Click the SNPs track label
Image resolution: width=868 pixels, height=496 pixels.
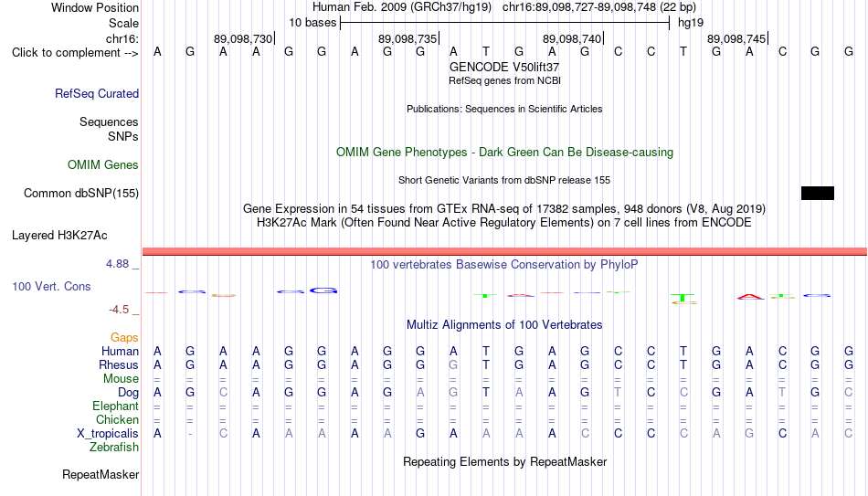123,136
